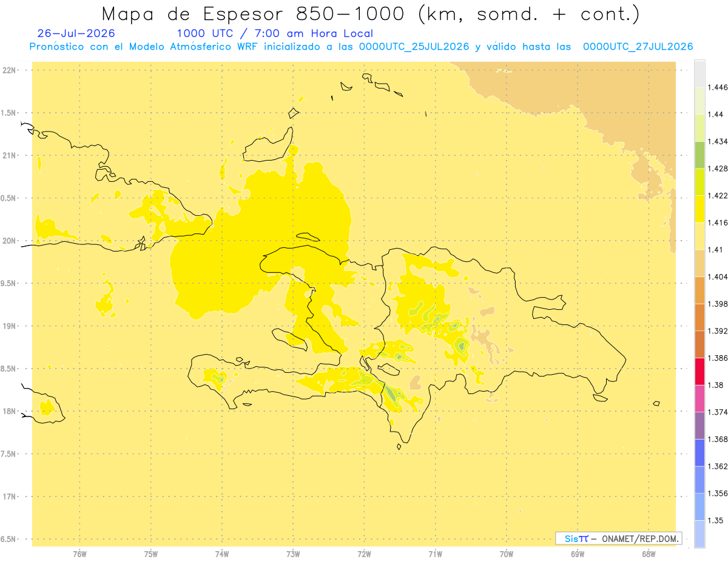The width and height of the screenshot is (728, 562).
Task: Click the "17N" latitude label
Action: pos(9,497)
